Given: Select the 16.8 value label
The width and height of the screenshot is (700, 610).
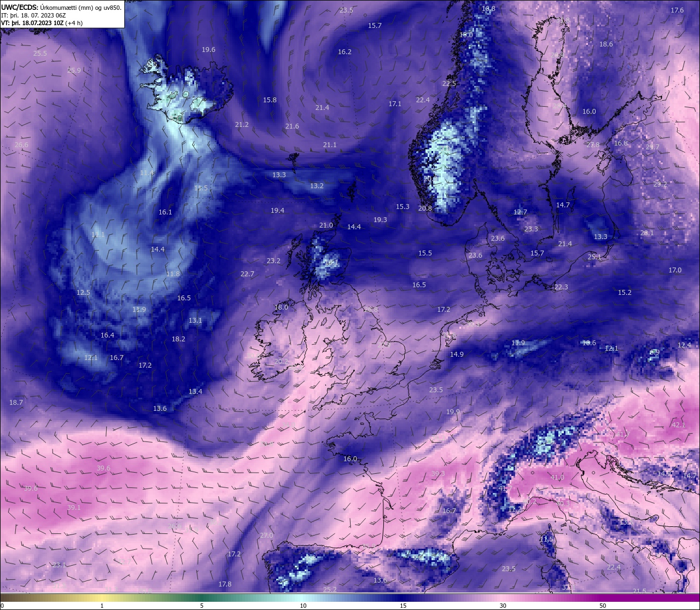Looking at the screenshot, I should (x=621, y=143).
